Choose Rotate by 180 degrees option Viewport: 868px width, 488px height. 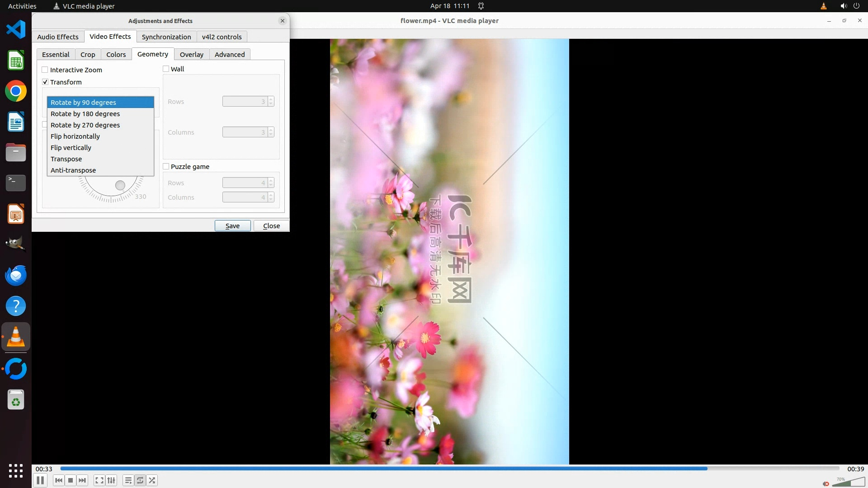(x=85, y=114)
